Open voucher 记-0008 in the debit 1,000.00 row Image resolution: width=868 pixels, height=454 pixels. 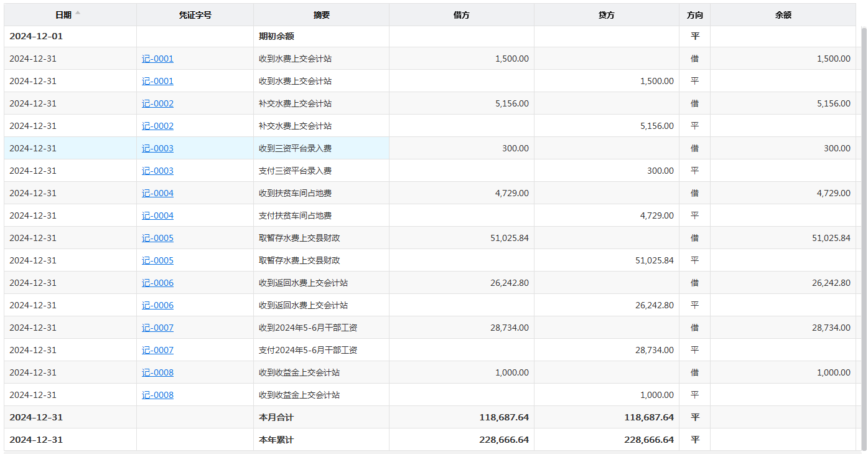(x=157, y=372)
